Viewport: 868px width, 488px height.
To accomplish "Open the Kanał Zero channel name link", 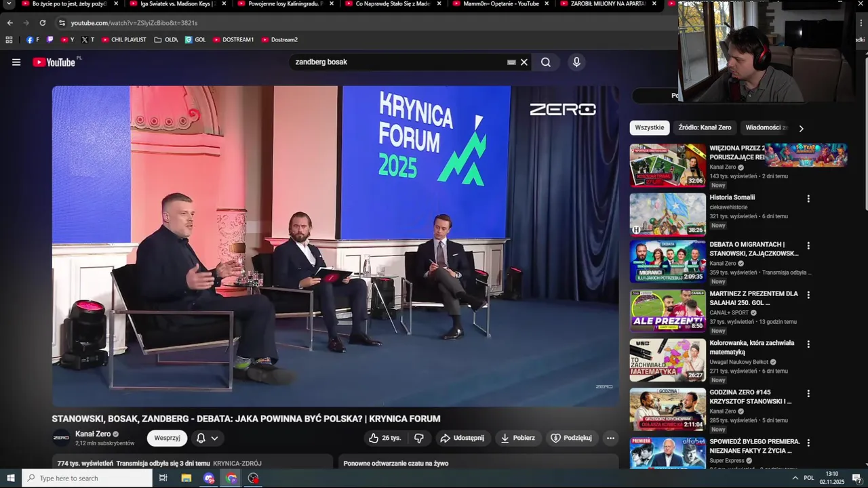I will point(93,434).
